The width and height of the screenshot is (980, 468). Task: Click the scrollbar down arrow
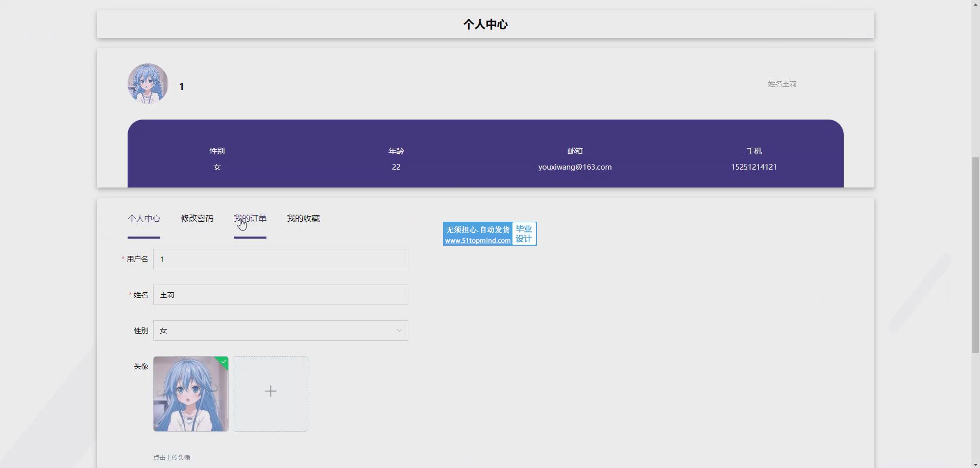(975, 464)
